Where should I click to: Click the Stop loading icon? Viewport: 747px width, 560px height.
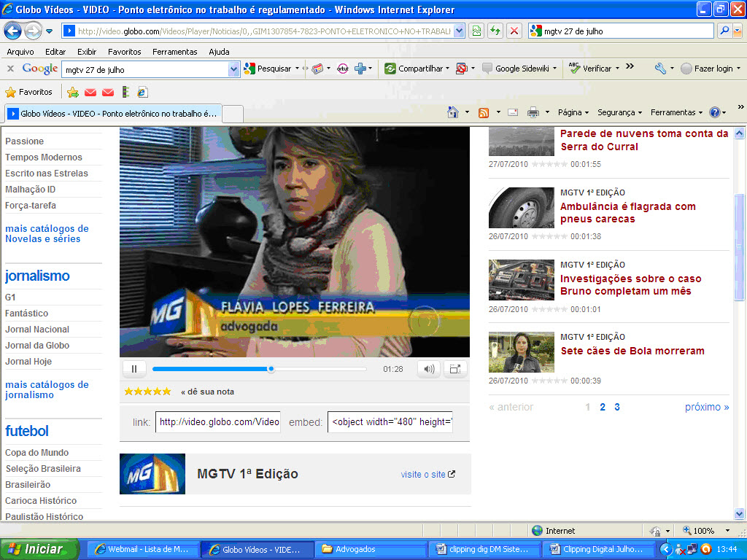[x=514, y=31]
